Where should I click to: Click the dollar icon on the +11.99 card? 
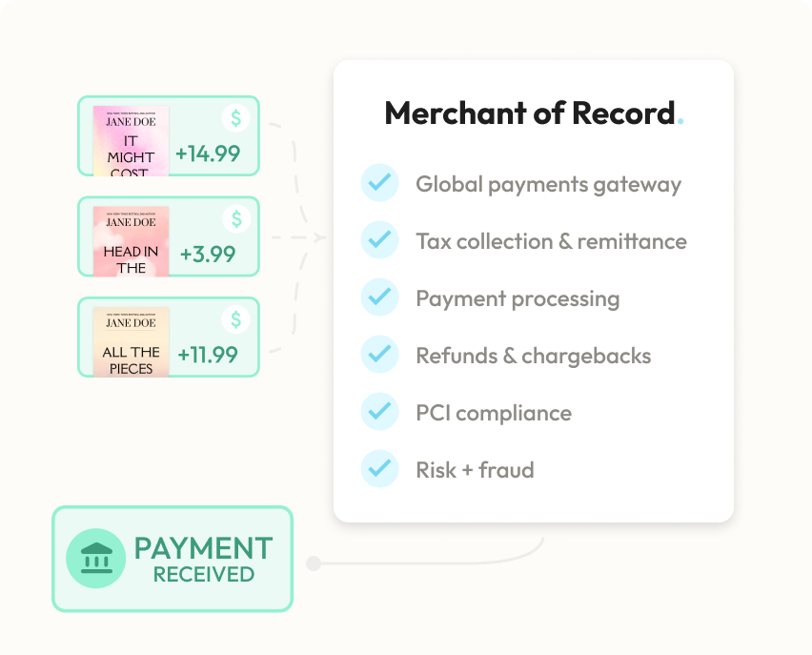[x=236, y=319]
